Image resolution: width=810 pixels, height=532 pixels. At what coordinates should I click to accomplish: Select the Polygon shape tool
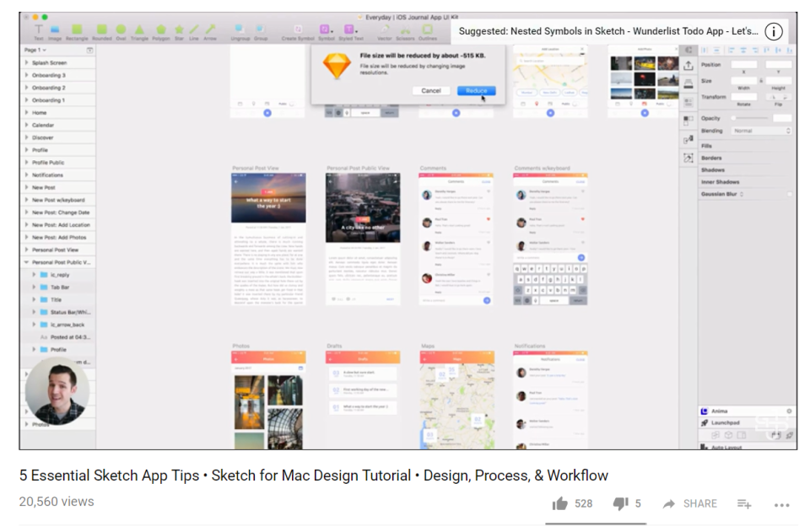coord(161,31)
